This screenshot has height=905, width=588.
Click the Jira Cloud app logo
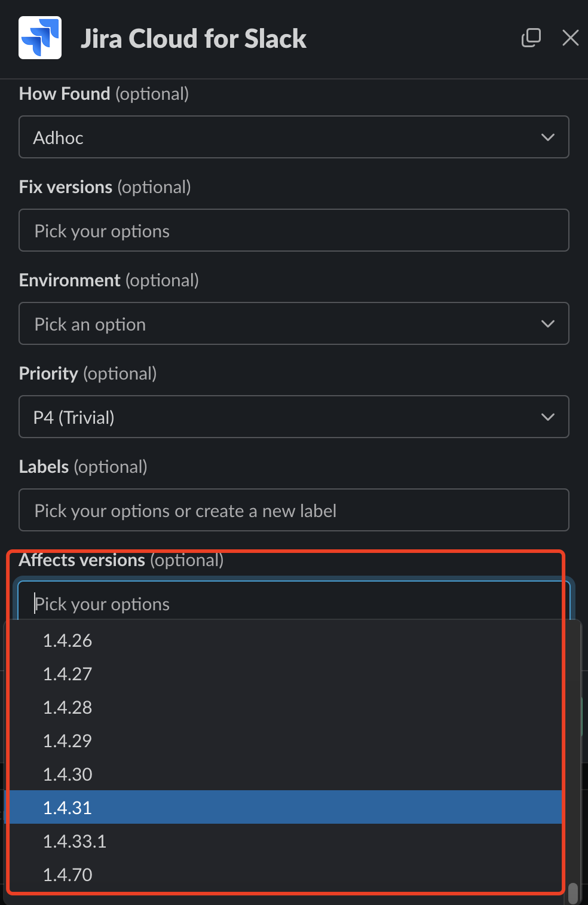pos(40,38)
